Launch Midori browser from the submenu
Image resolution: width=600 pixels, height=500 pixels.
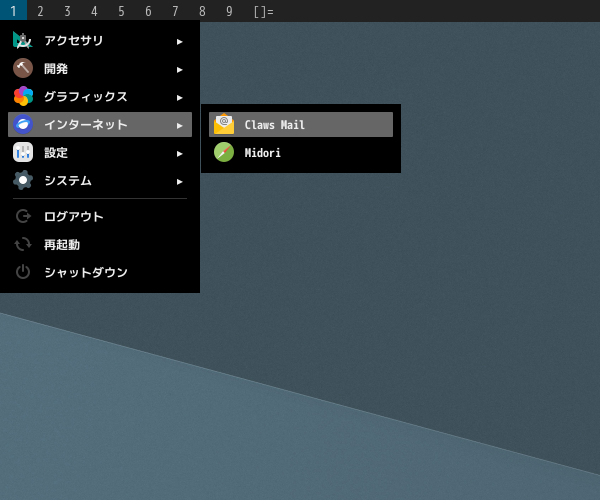click(x=301, y=152)
